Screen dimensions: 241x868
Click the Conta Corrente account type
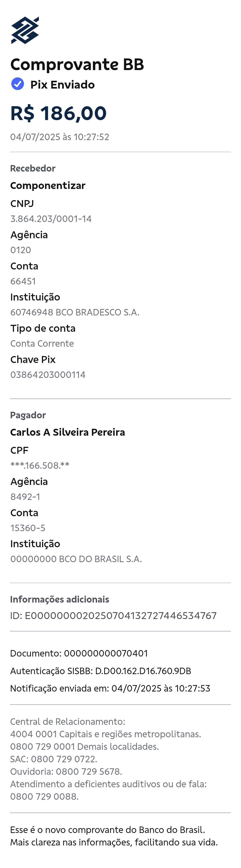coord(42,343)
